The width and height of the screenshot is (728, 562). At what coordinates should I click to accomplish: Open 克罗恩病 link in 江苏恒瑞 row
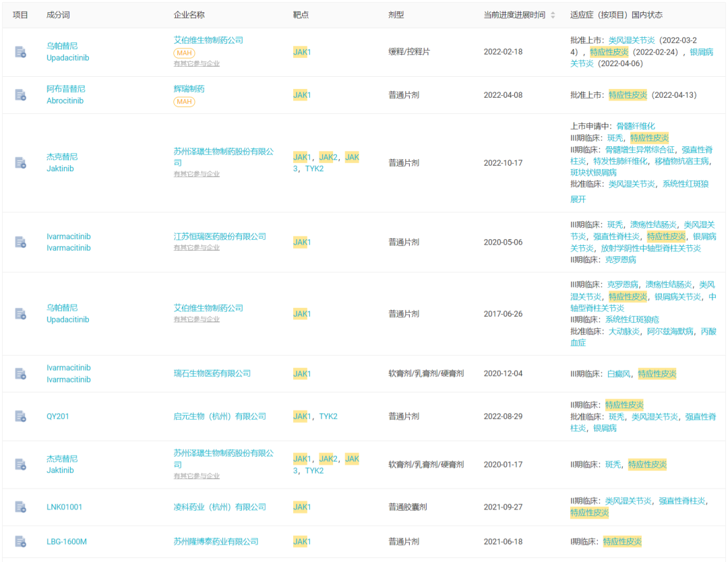pyautogui.click(x=620, y=260)
